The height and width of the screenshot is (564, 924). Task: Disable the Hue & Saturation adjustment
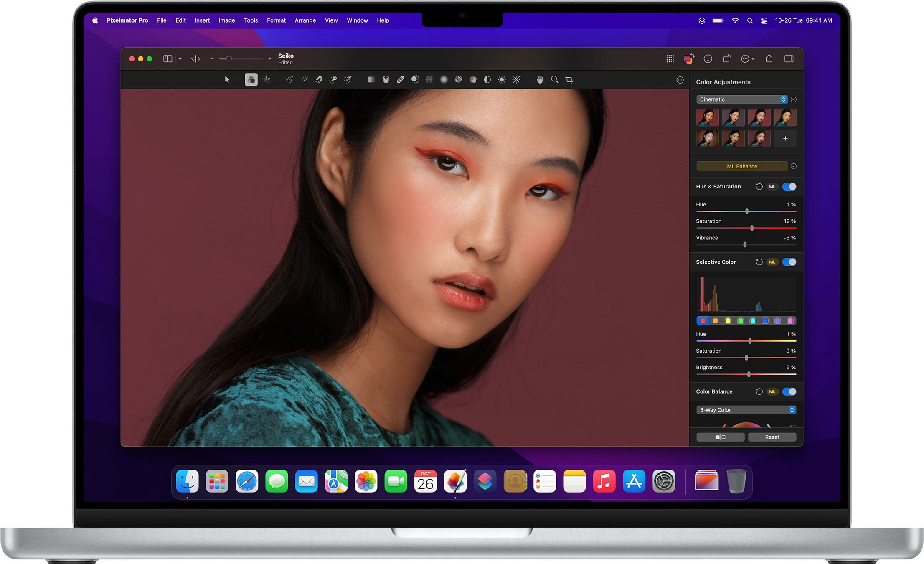[789, 187]
